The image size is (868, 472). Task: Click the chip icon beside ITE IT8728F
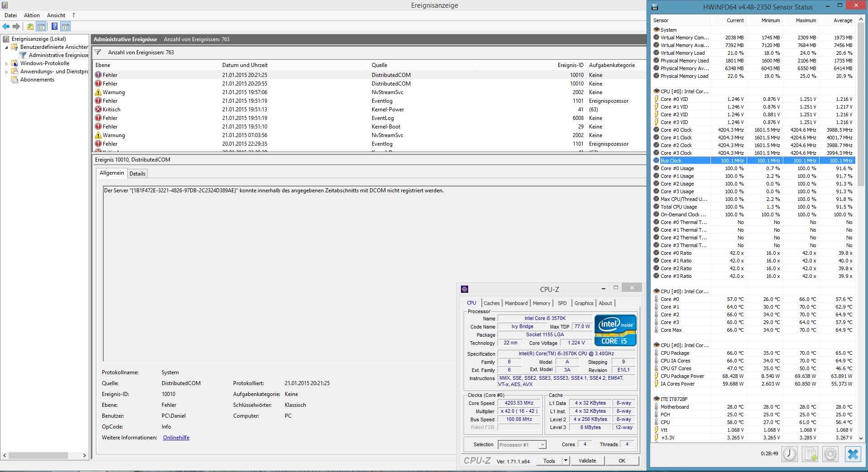click(x=656, y=399)
